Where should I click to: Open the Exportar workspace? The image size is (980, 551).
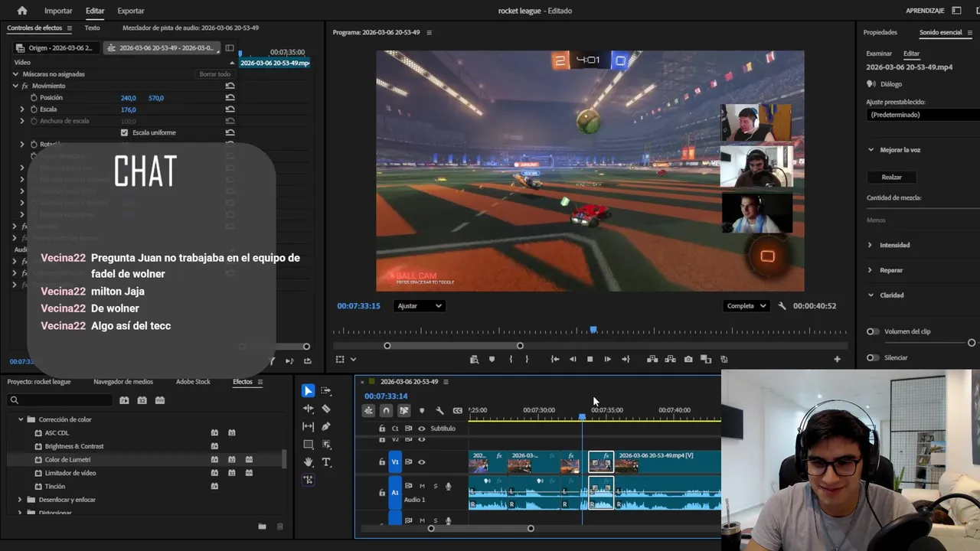131,11
